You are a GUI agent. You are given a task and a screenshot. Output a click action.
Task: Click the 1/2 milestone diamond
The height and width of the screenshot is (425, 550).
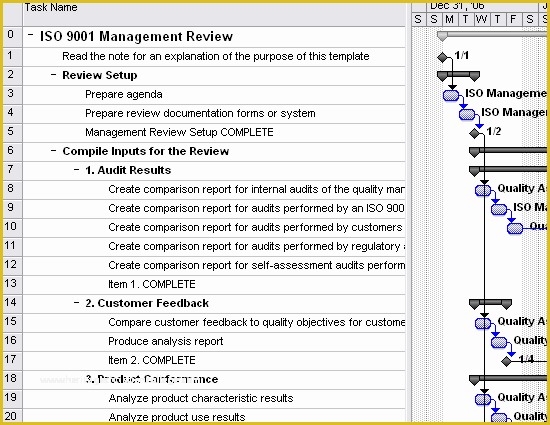click(475, 133)
